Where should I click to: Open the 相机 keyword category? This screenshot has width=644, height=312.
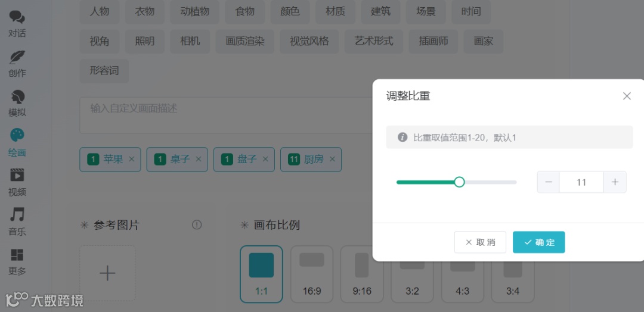pos(190,41)
